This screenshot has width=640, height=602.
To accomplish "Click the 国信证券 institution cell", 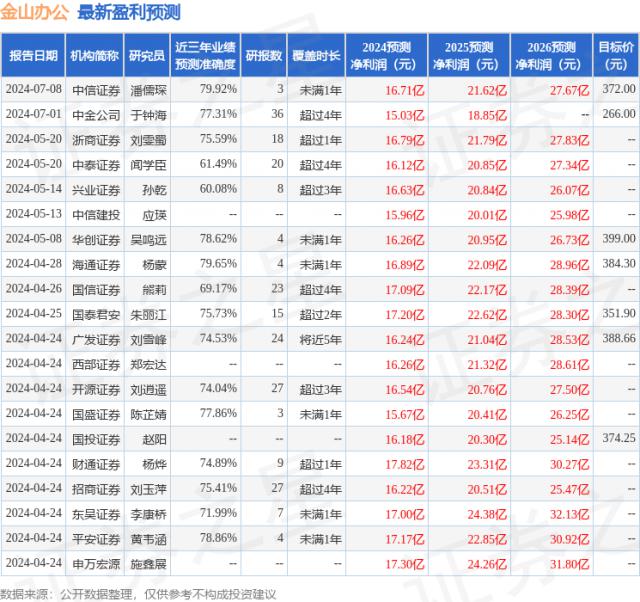I will (96, 289).
